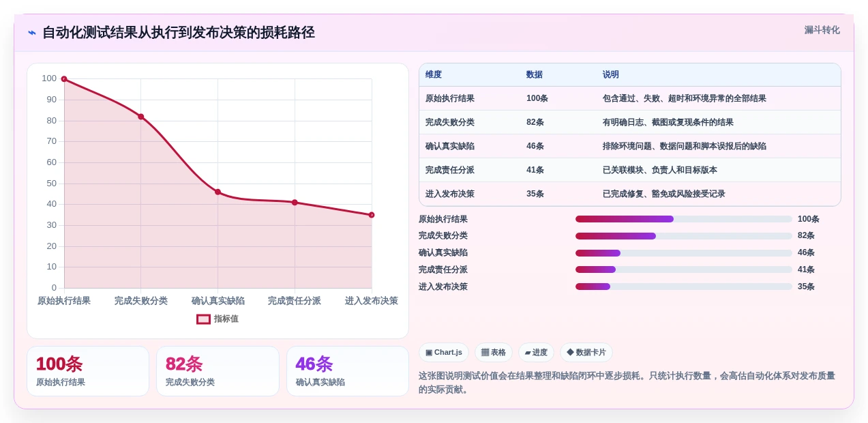This screenshot has width=868, height=423.
Task: Click the 完成责任分派 progress bar
Action: click(684, 269)
